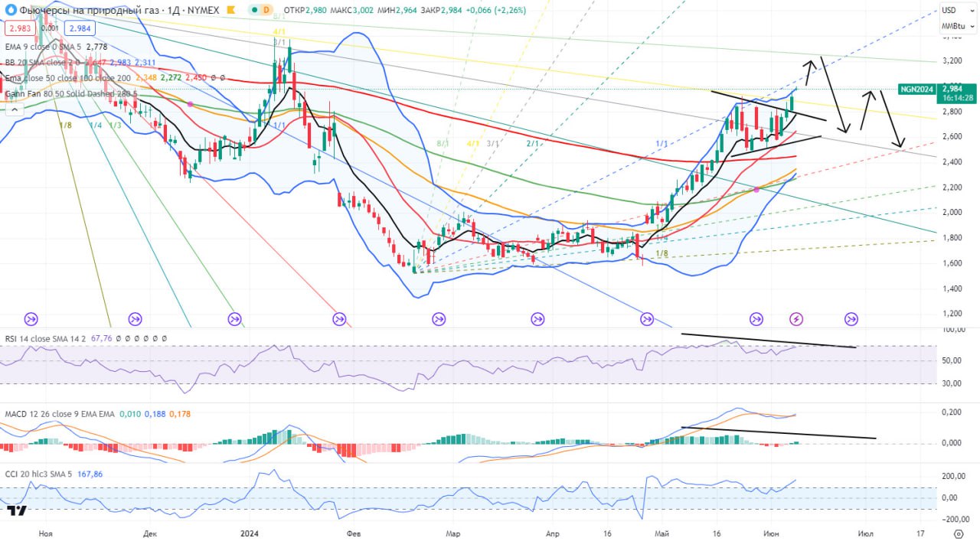Click the blue 2.984 buy button
The image size is (980, 541).
pyautogui.click(x=80, y=28)
